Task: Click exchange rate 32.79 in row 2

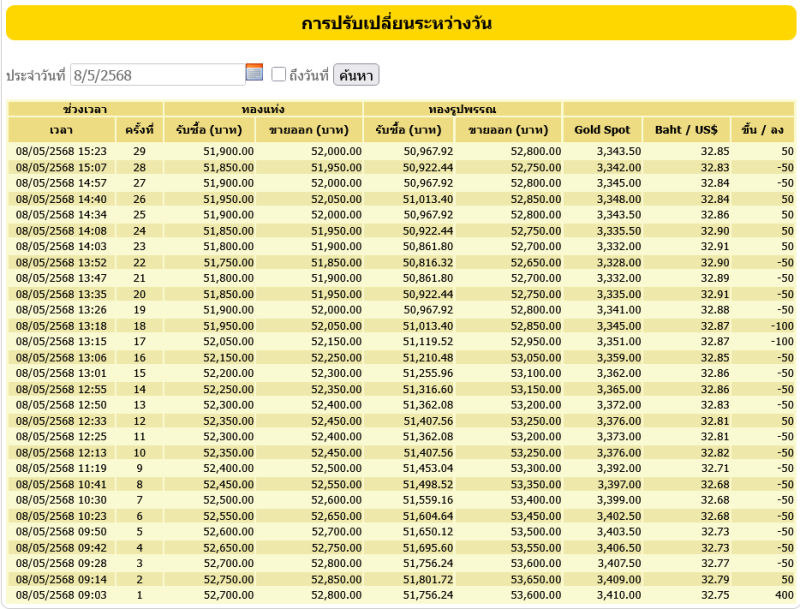Action: 715,579
